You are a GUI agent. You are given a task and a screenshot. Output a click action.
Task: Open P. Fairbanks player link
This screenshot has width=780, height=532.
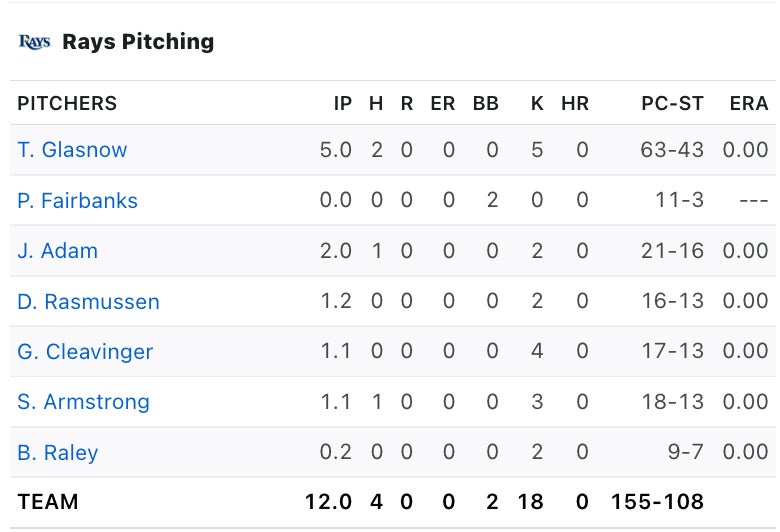77,201
